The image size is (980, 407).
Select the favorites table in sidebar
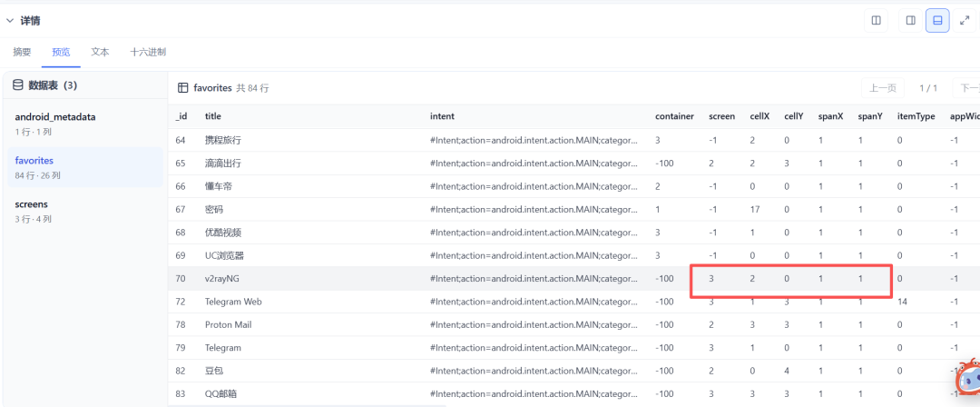85,167
